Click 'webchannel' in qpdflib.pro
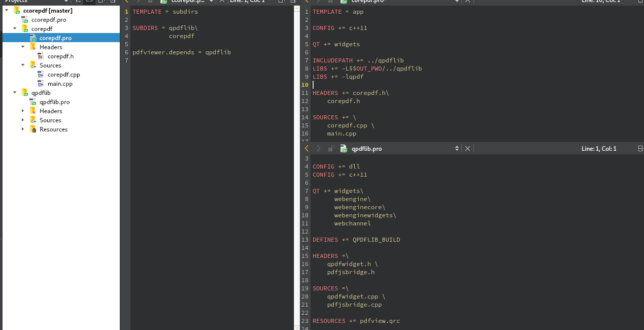Image resolution: width=644 pixels, height=330 pixels. (x=353, y=223)
